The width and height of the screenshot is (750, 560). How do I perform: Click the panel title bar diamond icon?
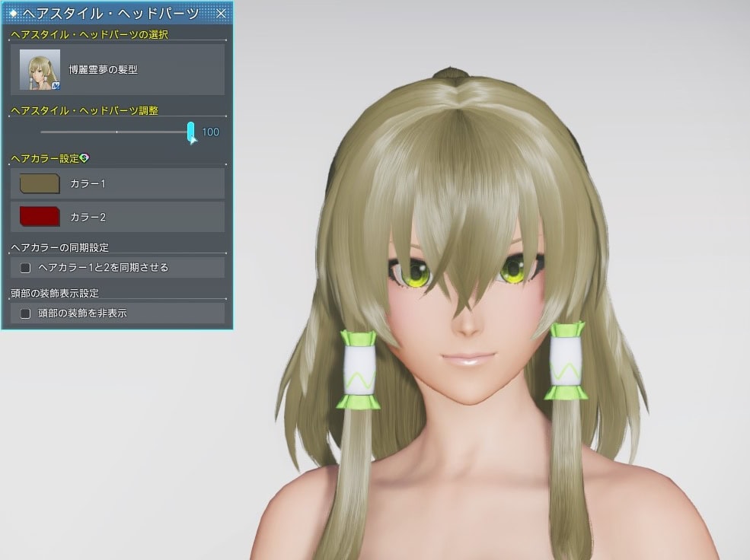coord(13,14)
